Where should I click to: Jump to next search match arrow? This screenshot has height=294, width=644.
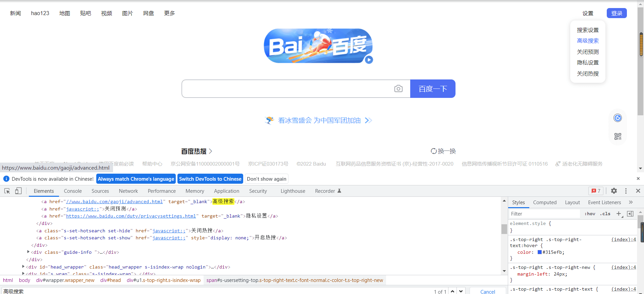(x=461, y=291)
